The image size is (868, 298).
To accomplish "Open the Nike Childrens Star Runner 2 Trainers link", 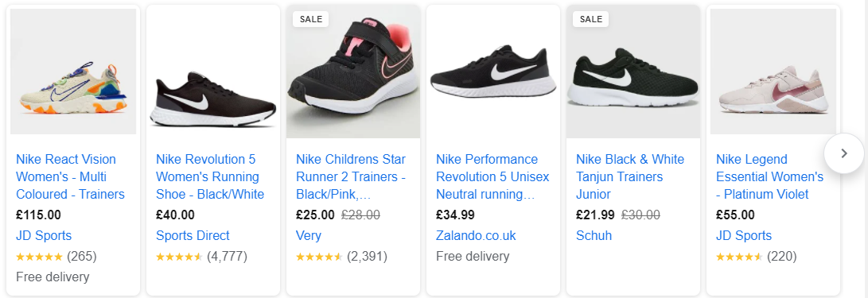I will 351,177.
